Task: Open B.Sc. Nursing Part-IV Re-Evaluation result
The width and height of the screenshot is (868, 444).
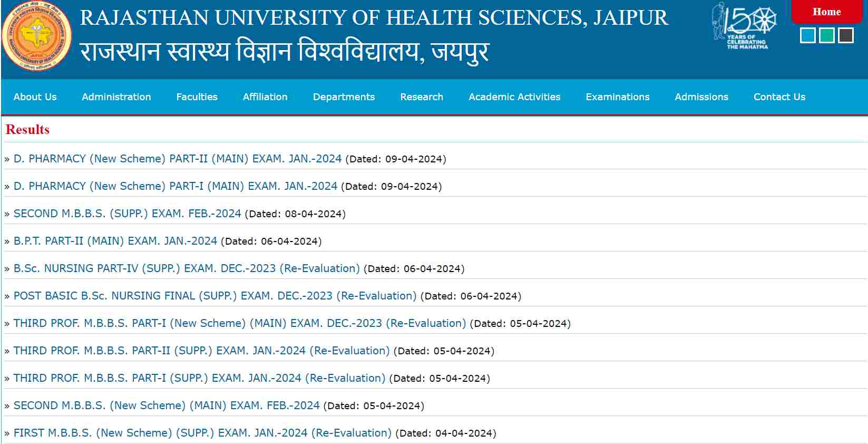Action: coord(187,268)
